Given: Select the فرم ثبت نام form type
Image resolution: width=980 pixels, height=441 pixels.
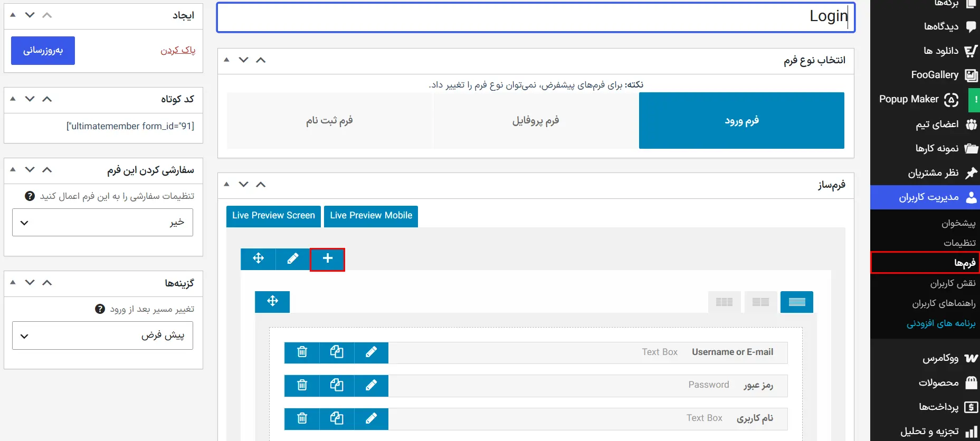Looking at the screenshot, I should point(330,121).
